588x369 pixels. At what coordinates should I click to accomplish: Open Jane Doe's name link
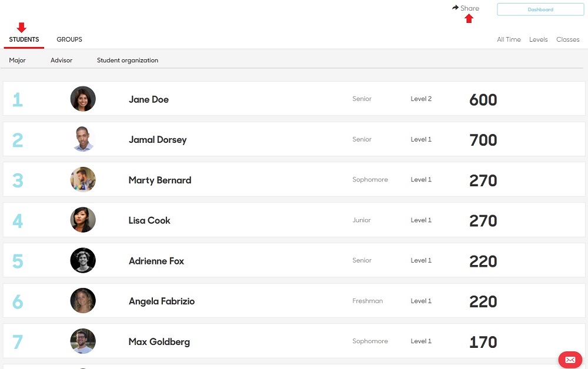149,99
